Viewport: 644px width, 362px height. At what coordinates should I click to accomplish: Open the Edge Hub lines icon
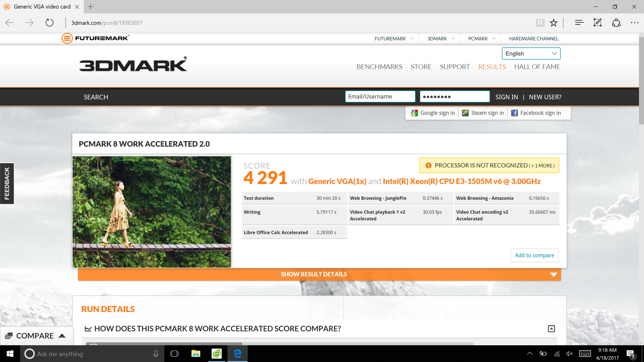coord(579,23)
